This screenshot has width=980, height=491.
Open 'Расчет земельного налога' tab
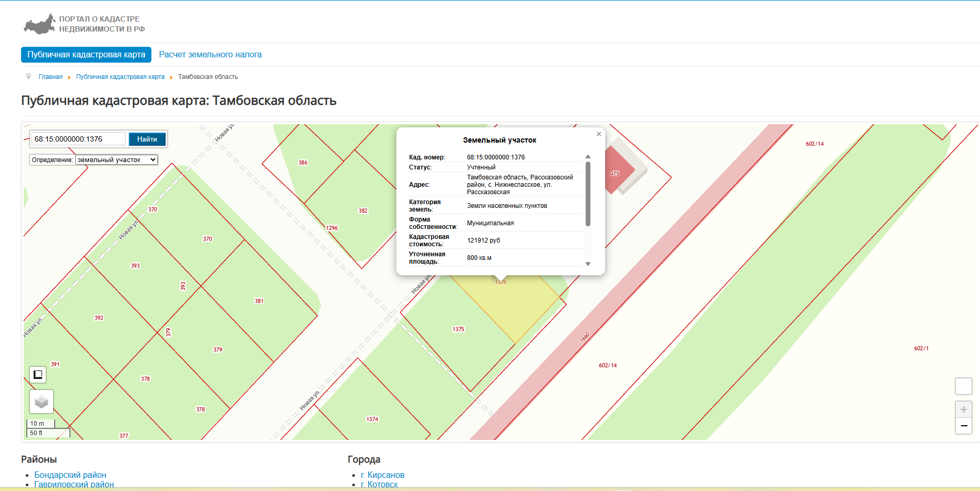(x=210, y=55)
